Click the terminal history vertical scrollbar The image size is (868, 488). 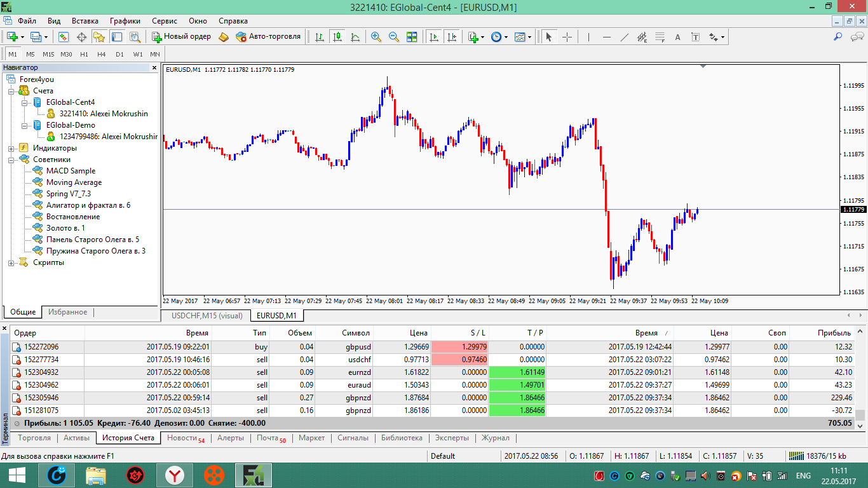860,378
